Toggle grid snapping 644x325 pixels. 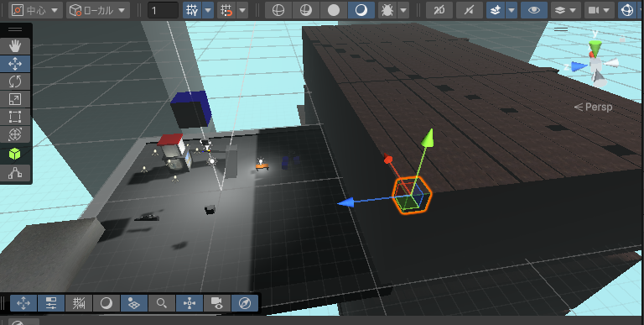click(226, 10)
